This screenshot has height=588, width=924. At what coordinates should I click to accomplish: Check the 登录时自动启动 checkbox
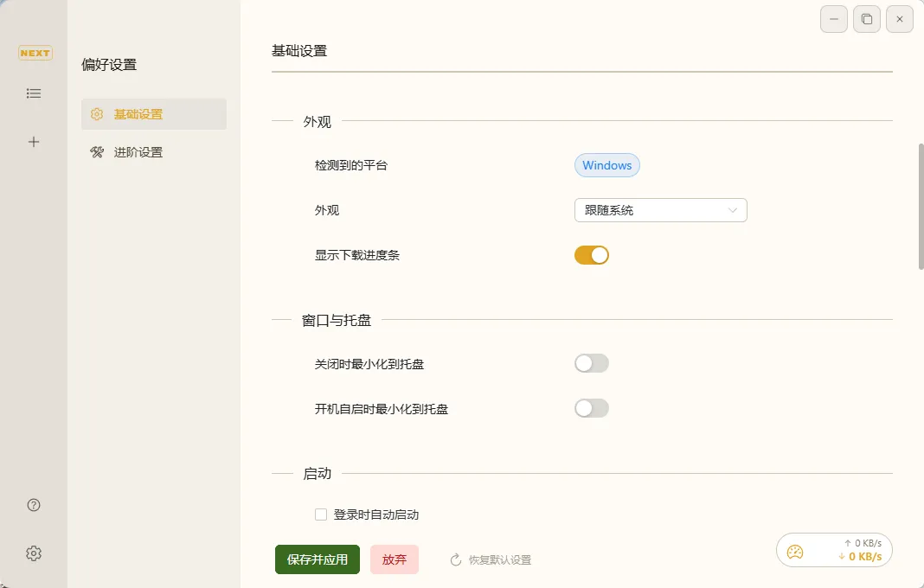coord(321,514)
